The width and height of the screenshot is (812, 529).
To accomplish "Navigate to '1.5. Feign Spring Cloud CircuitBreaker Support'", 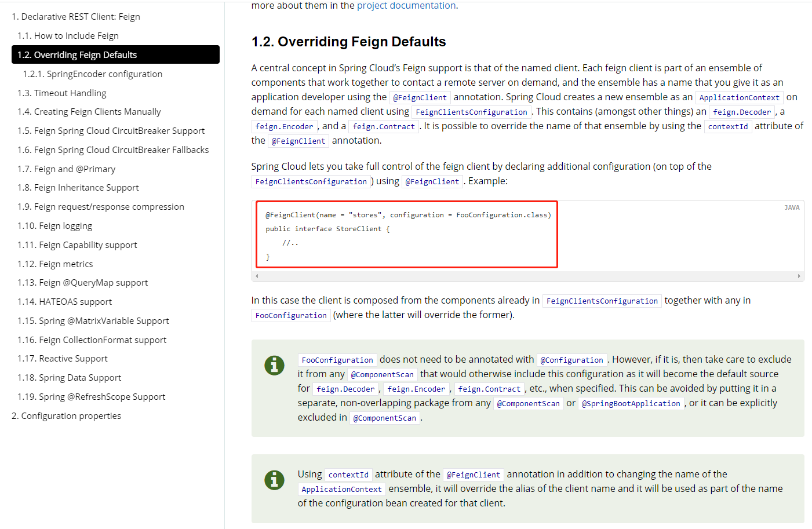I will point(111,131).
